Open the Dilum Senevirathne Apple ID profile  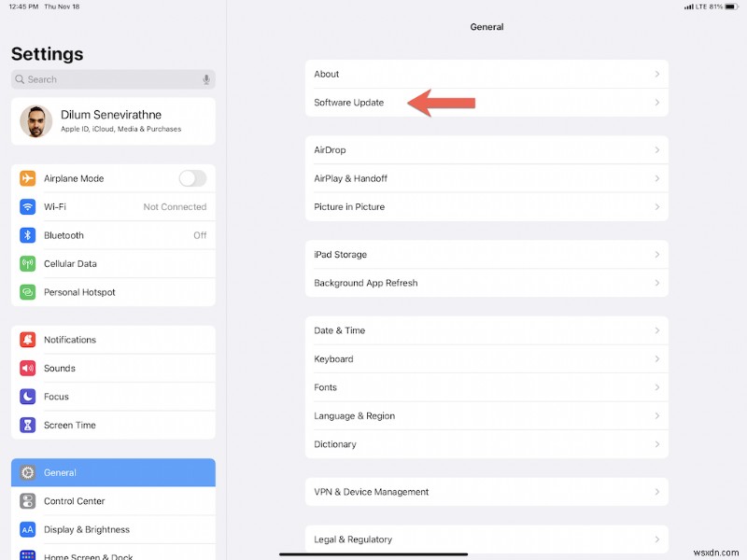(x=112, y=121)
